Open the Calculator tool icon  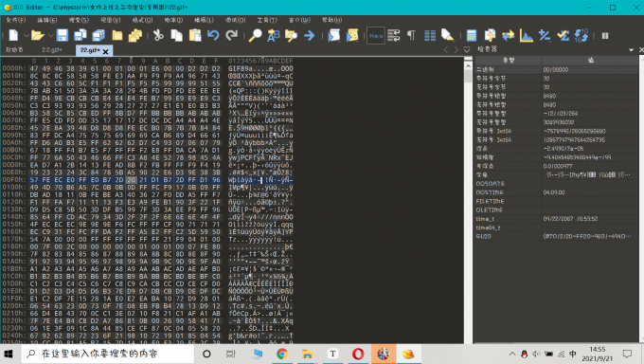pyautogui.click(x=472, y=35)
